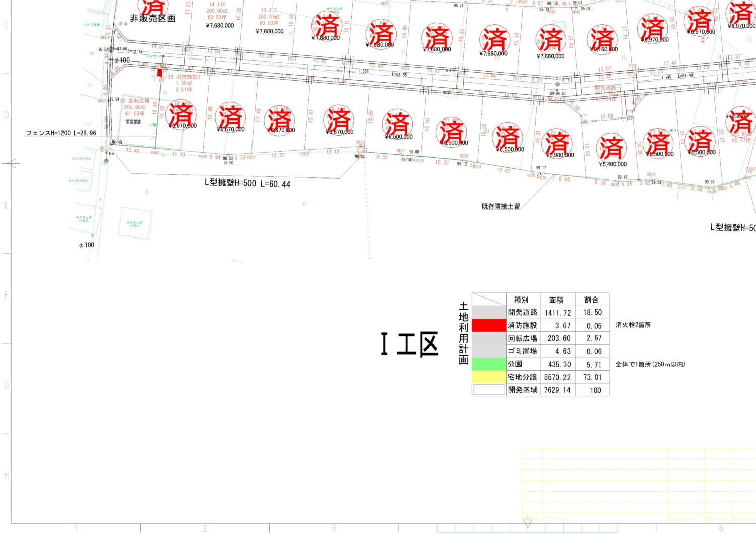Select the yellow 宅地分譲 legend swatch
This screenshot has height=535, width=756.
click(488, 377)
